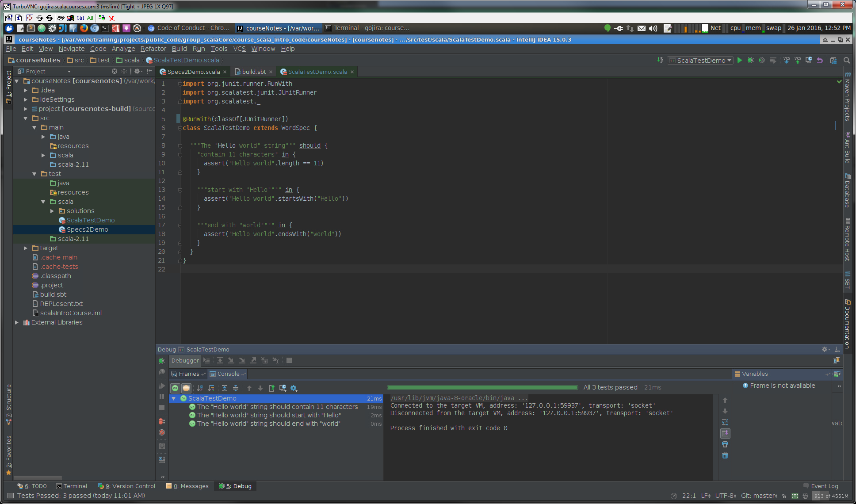Open the VCS menu
The height and width of the screenshot is (504, 856).
click(239, 49)
